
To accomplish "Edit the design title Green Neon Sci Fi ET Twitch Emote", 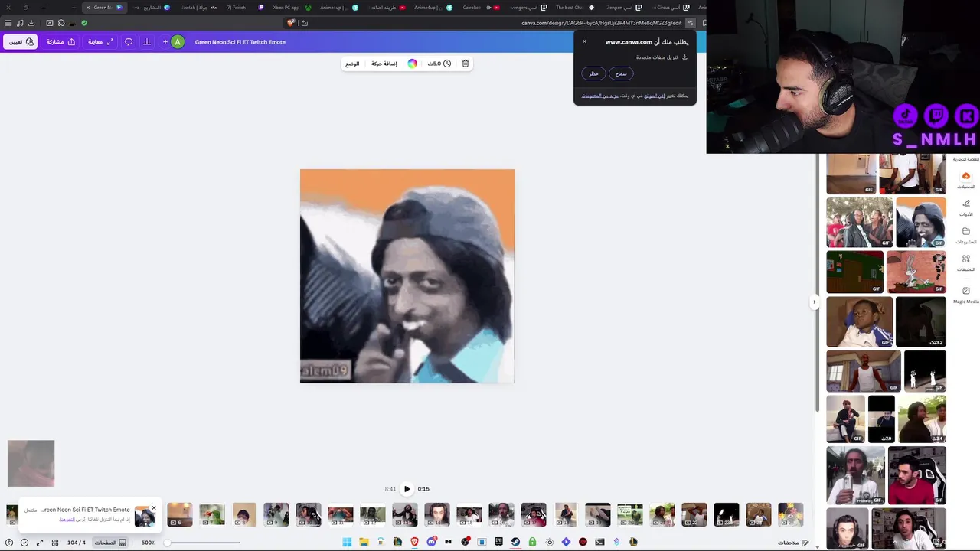I will [x=240, y=42].
